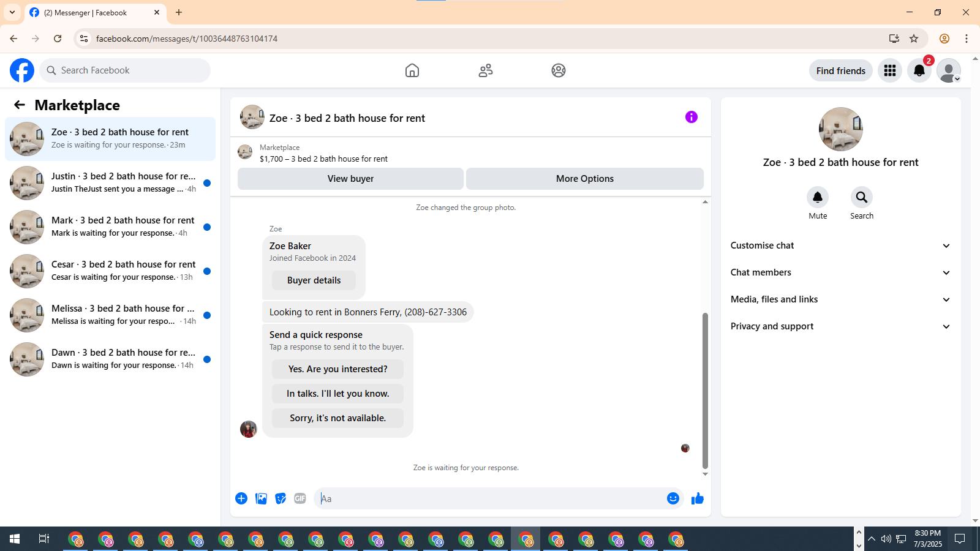This screenshot has height=551, width=980.
Task: Open a new browser tab
Action: pyautogui.click(x=179, y=12)
